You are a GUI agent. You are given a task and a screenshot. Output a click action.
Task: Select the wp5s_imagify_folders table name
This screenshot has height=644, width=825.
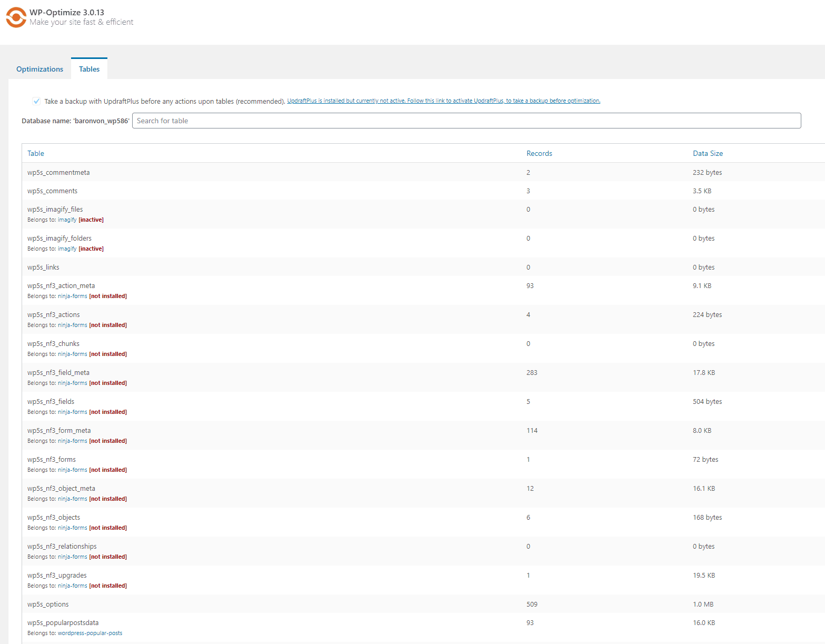click(x=59, y=238)
